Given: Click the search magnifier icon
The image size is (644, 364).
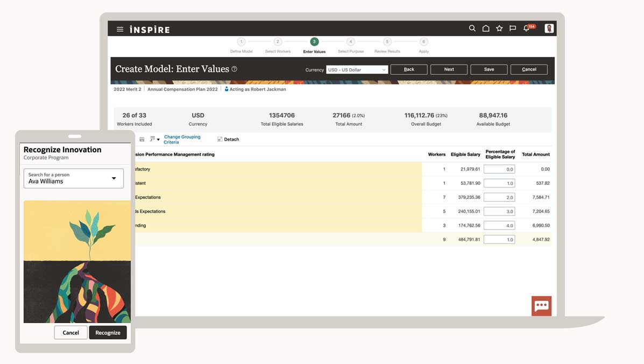Looking at the screenshot, I should pyautogui.click(x=472, y=29).
